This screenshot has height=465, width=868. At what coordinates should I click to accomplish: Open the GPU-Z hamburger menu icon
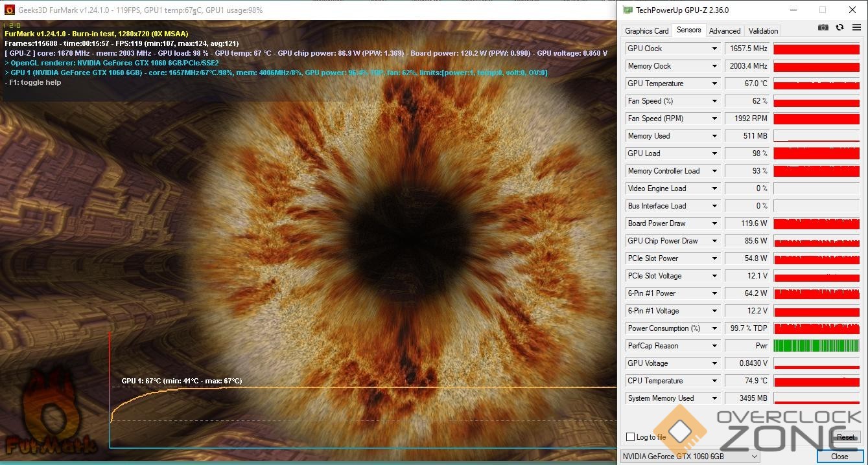click(x=856, y=28)
